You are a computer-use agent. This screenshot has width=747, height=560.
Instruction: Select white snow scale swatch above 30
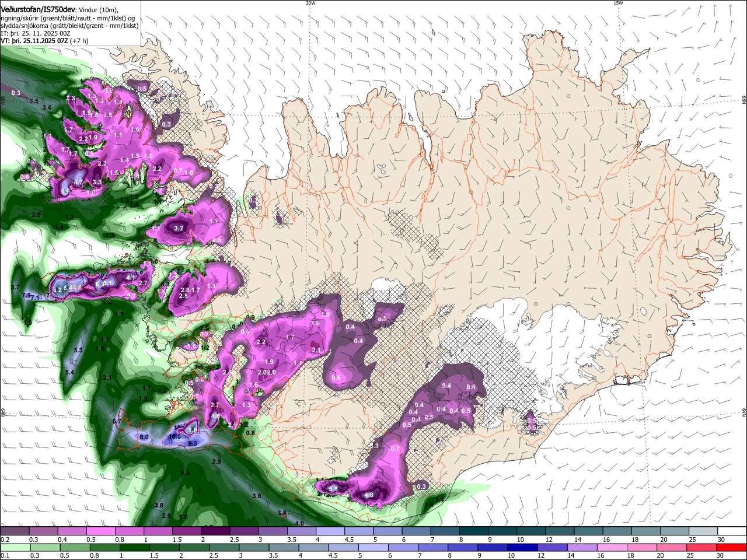pos(731,531)
